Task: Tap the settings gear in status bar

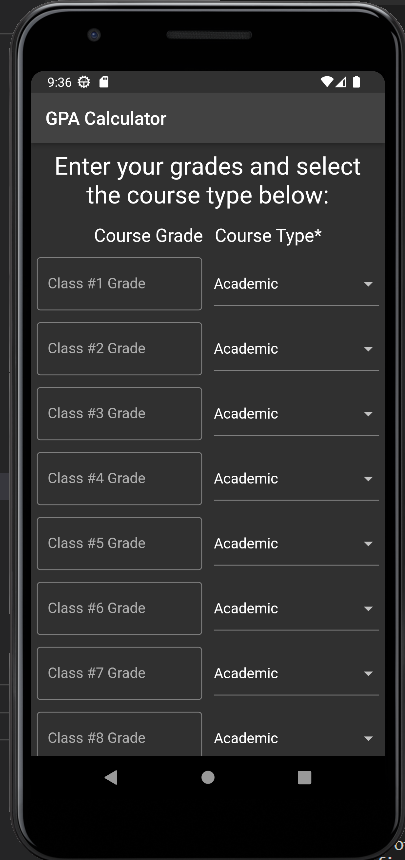Action: click(84, 82)
